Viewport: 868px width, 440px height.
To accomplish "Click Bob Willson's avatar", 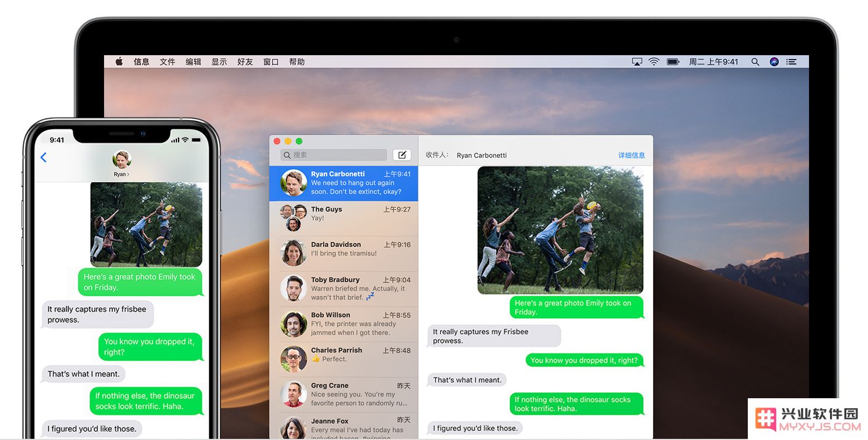I will pyautogui.click(x=294, y=324).
